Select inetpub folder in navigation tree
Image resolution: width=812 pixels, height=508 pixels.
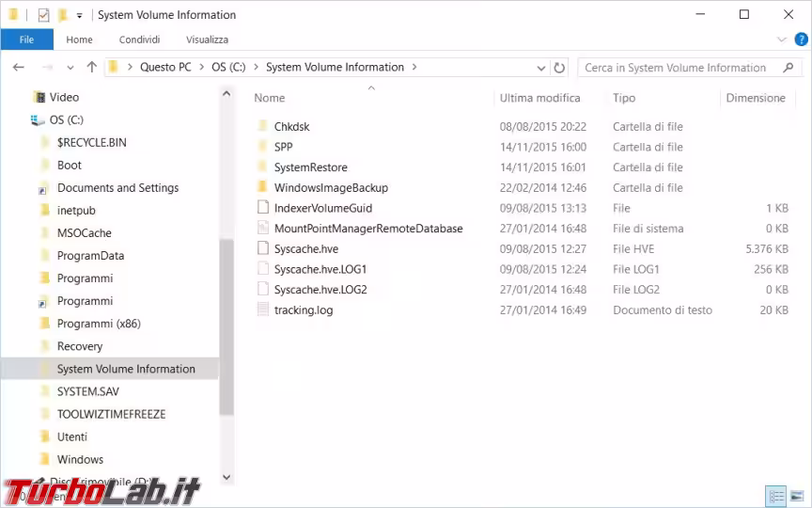[x=76, y=211]
